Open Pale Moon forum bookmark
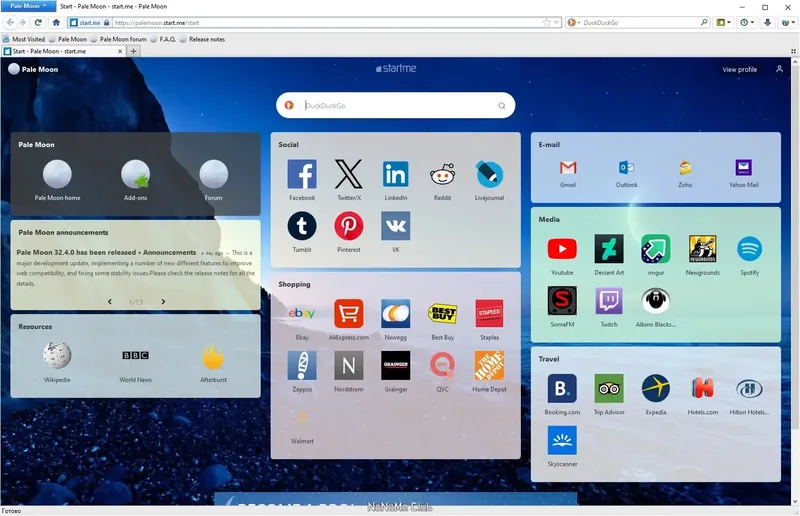 coord(118,39)
